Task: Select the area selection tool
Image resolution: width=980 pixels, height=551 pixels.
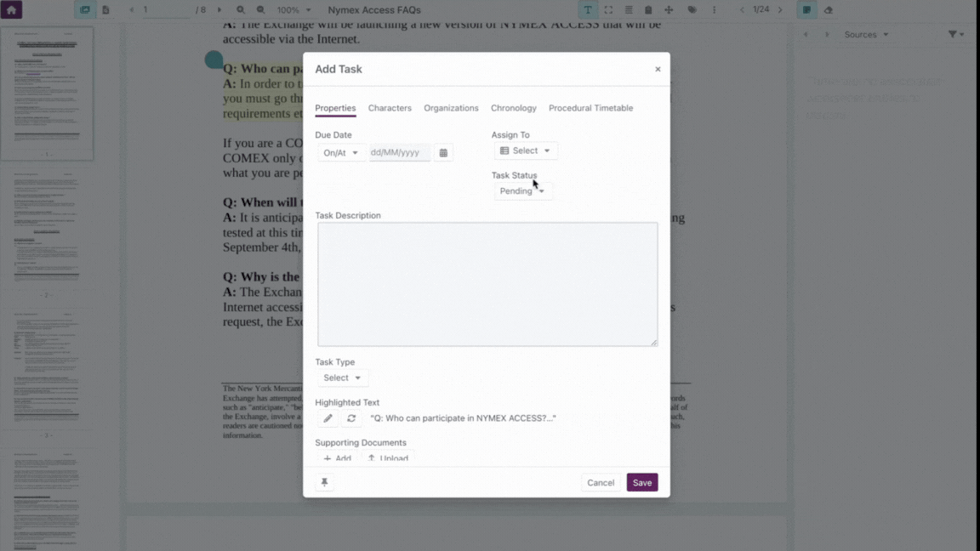Action: point(608,10)
